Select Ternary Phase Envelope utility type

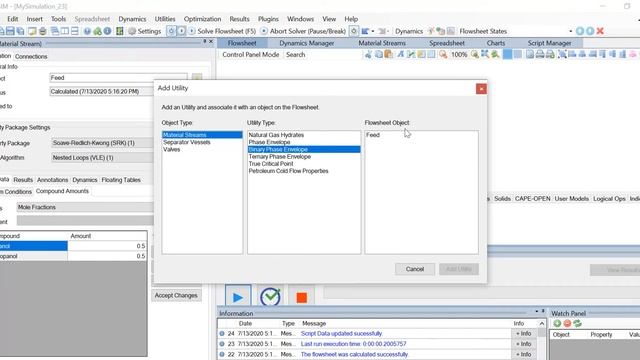280,156
